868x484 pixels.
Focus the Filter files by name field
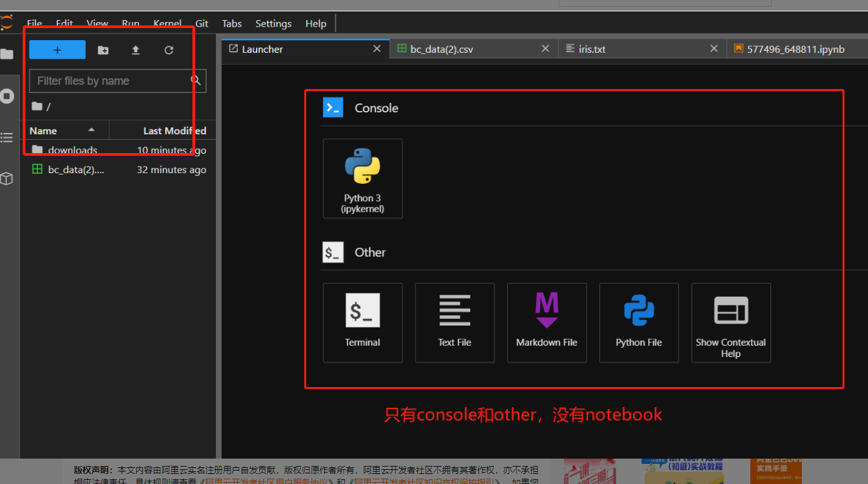pyautogui.click(x=118, y=81)
